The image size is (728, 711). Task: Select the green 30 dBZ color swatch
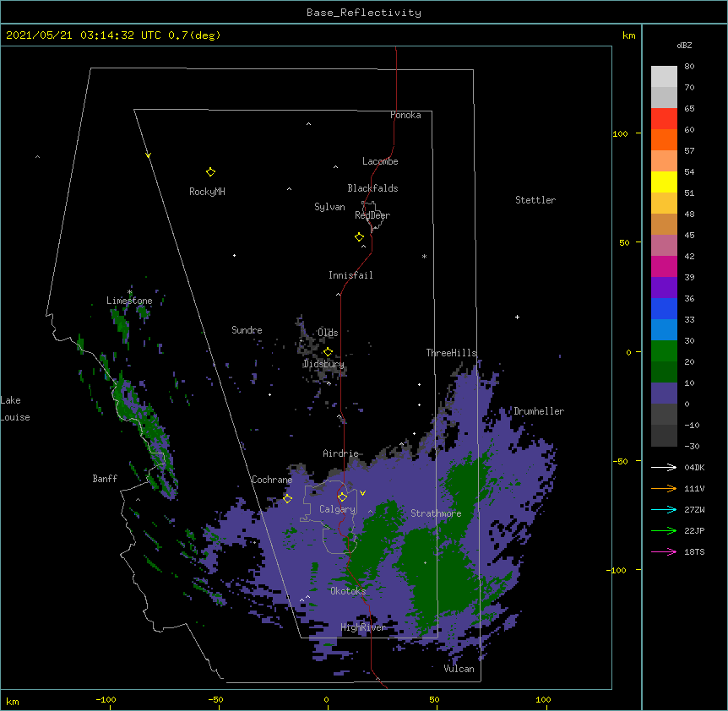click(664, 351)
